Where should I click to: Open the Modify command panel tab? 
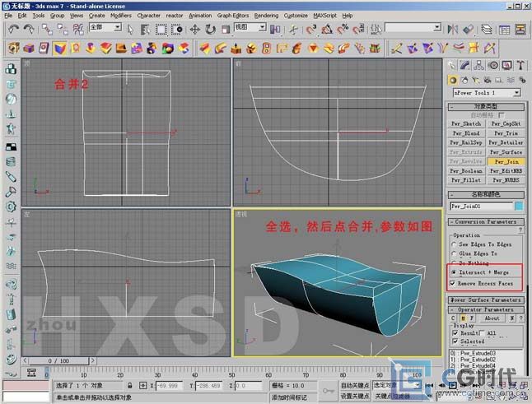465,65
